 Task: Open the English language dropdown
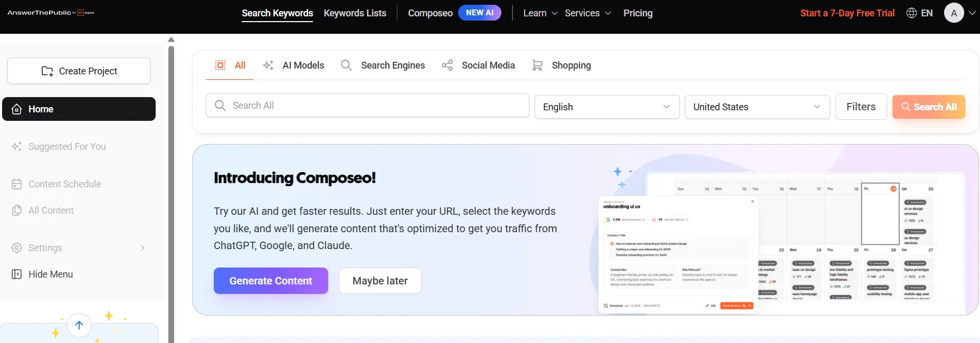[607, 107]
